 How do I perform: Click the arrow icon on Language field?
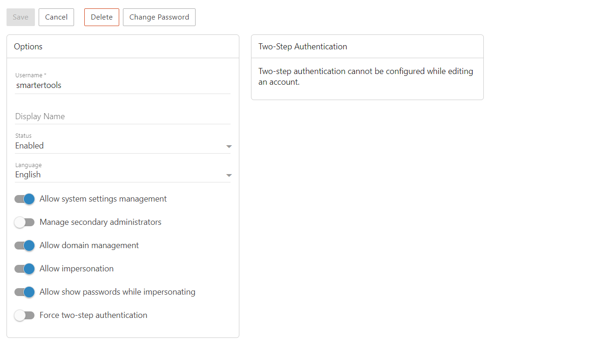click(229, 175)
